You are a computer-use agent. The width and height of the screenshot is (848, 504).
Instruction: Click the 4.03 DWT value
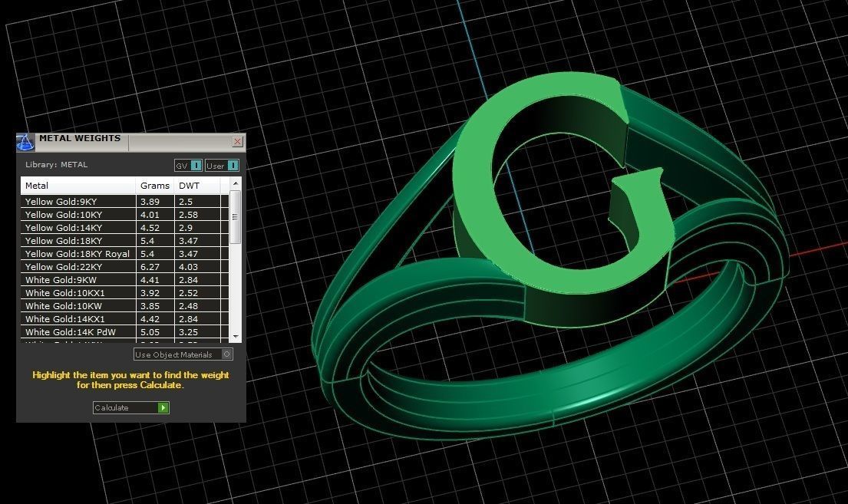188,267
